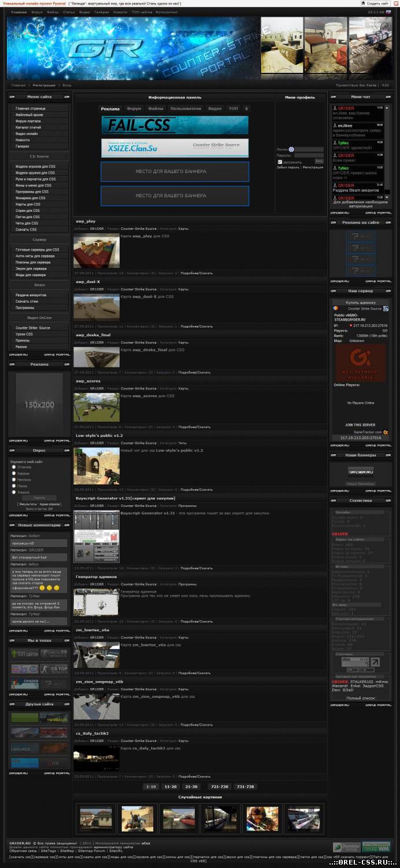Viewport: 400px width, 868px height.
Task: Click the «Оценить» poll submit button
Action: tap(39, 498)
